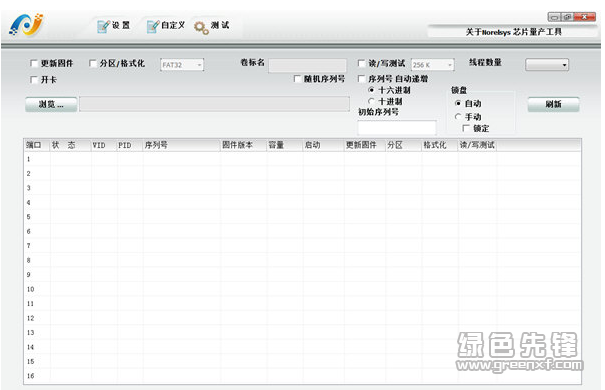605x390 pixels.
Task: Select the 自动 lock-disk radio button
Action: point(458,103)
